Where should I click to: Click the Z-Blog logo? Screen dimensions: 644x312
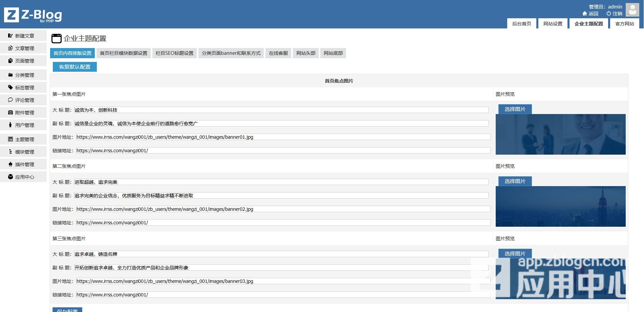(x=33, y=15)
